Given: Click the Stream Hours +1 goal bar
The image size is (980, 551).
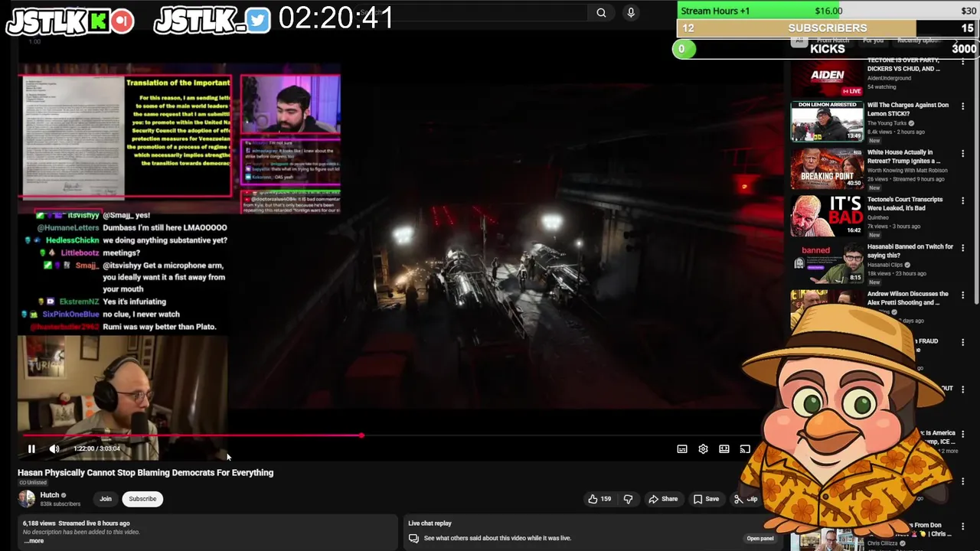Looking at the screenshot, I should pyautogui.click(x=828, y=11).
